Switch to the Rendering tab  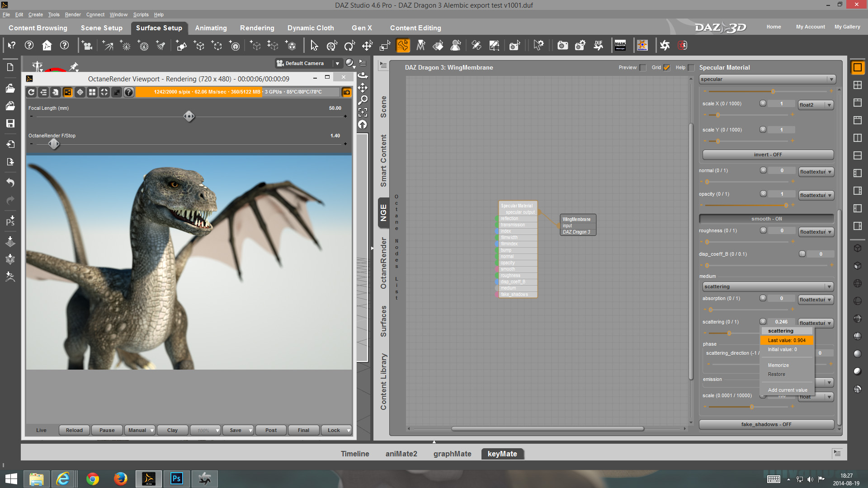(x=257, y=28)
